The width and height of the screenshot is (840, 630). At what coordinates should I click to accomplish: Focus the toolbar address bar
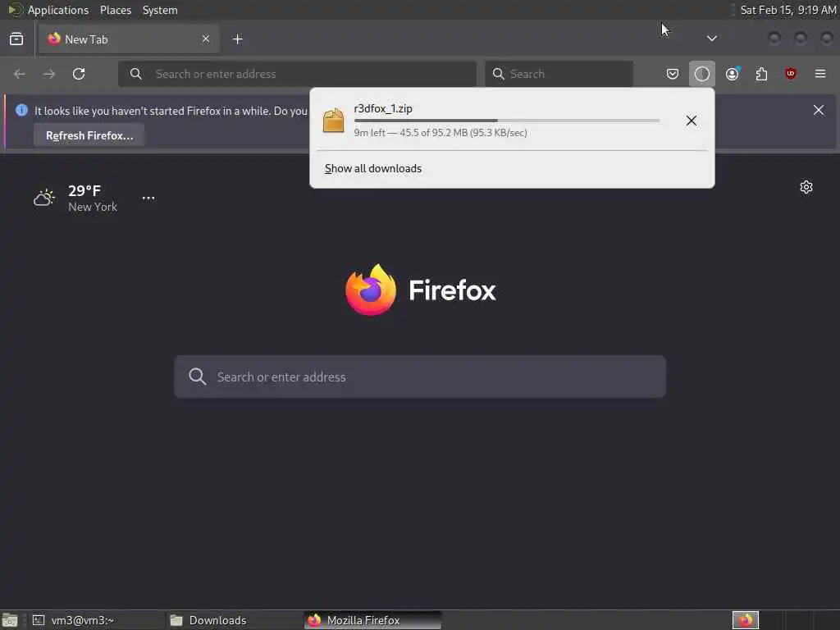[x=297, y=74]
